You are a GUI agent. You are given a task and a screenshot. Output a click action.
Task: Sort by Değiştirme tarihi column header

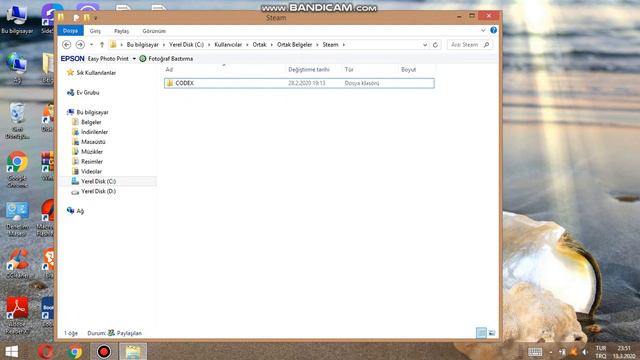[x=309, y=70]
